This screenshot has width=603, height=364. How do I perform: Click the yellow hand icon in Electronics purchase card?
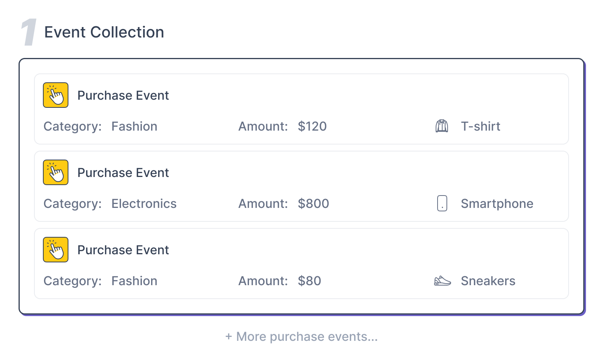tap(56, 172)
